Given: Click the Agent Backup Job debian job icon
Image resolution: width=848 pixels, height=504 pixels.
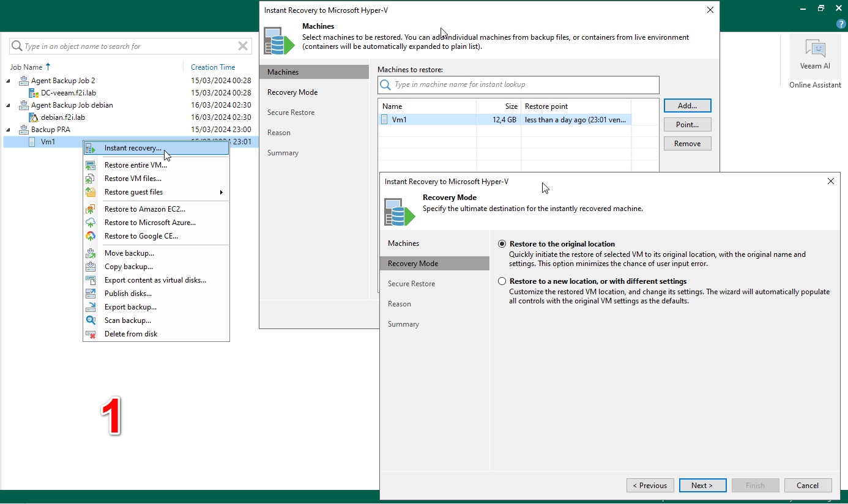Looking at the screenshot, I should coord(24,105).
